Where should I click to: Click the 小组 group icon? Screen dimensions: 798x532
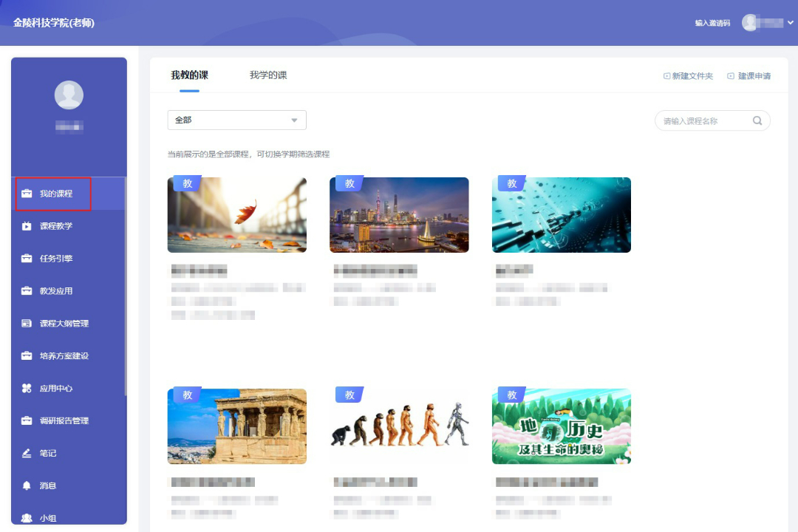point(27,518)
